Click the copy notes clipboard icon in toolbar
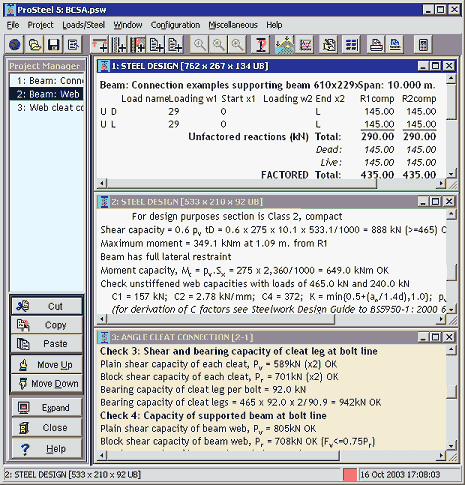This screenshot has height=485, width=465. (x=329, y=44)
